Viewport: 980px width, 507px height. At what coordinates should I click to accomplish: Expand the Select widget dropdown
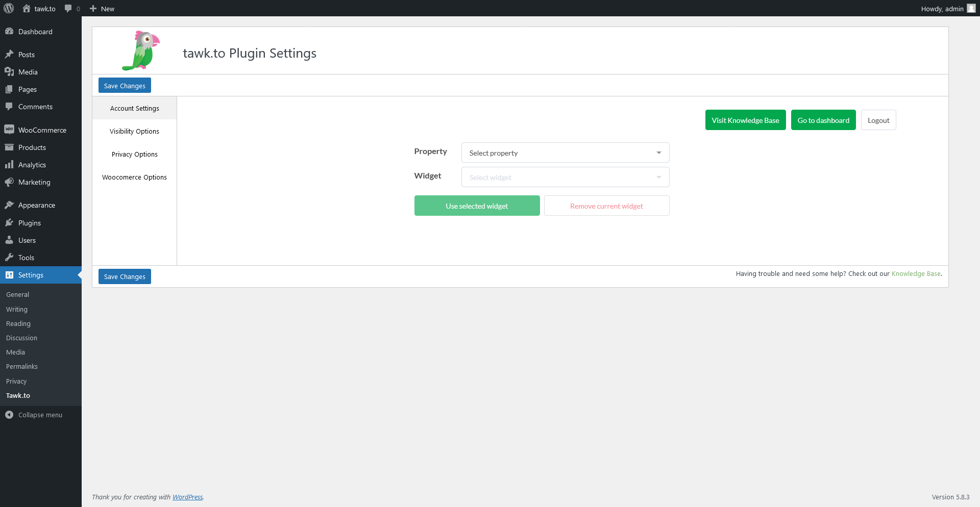[x=565, y=177]
